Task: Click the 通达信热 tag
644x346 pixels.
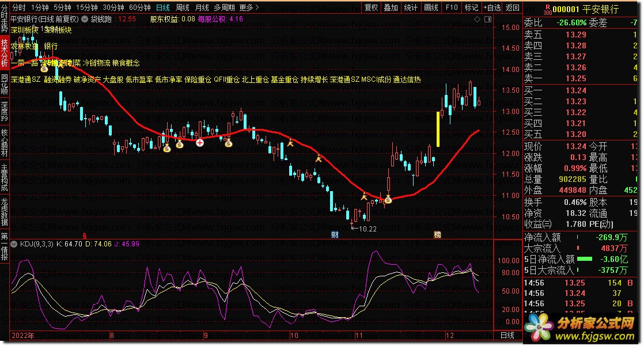Action: click(407, 79)
